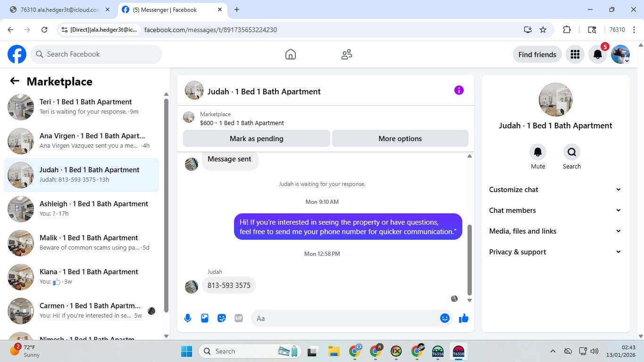Image resolution: width=644 pixels, height=362 pixels.
Task: Expand Privacy & support section
Action: [555, 252]
